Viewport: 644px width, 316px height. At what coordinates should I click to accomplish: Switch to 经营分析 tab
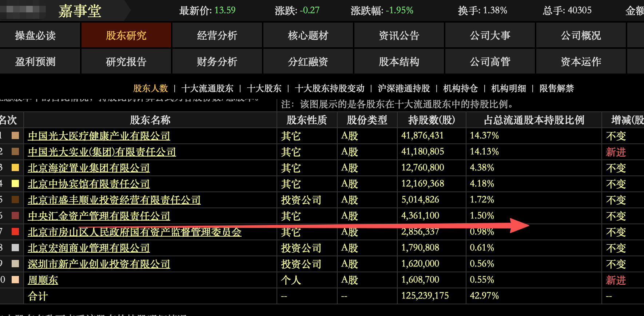(217, 35)
